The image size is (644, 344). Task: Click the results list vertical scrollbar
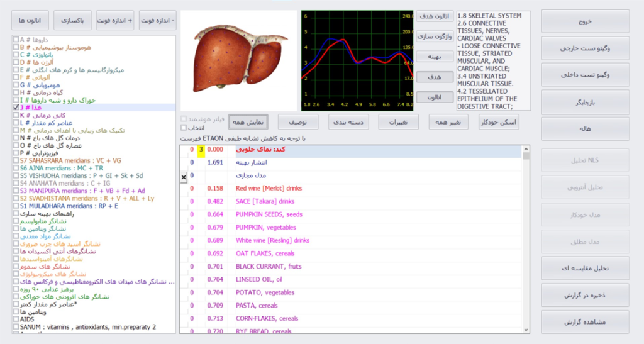tap(526, 239)
